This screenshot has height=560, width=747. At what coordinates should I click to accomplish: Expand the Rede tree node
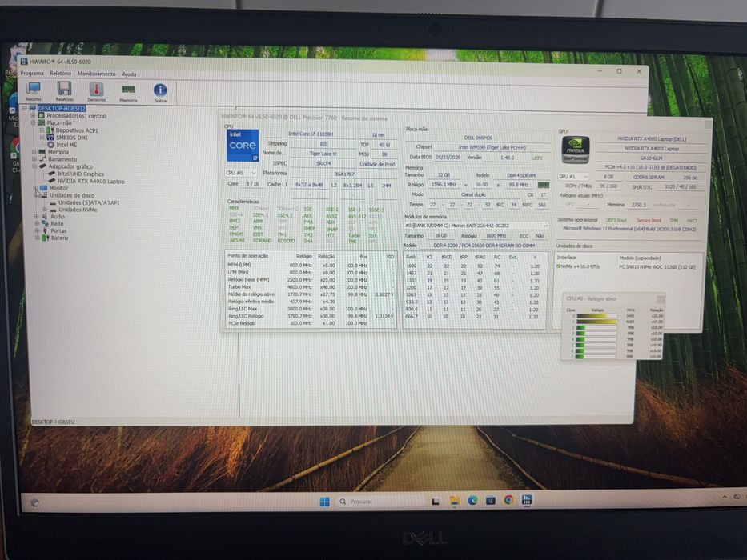37,224
